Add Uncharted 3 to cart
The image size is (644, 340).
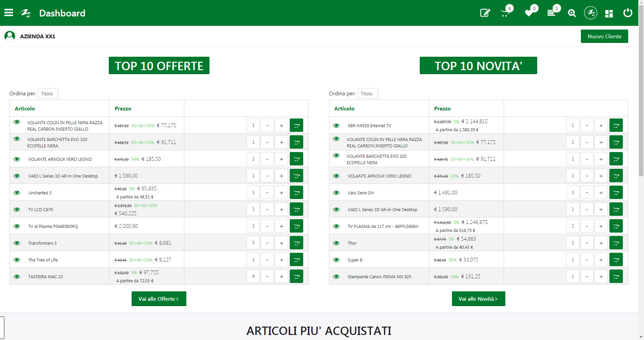[296, 192]
